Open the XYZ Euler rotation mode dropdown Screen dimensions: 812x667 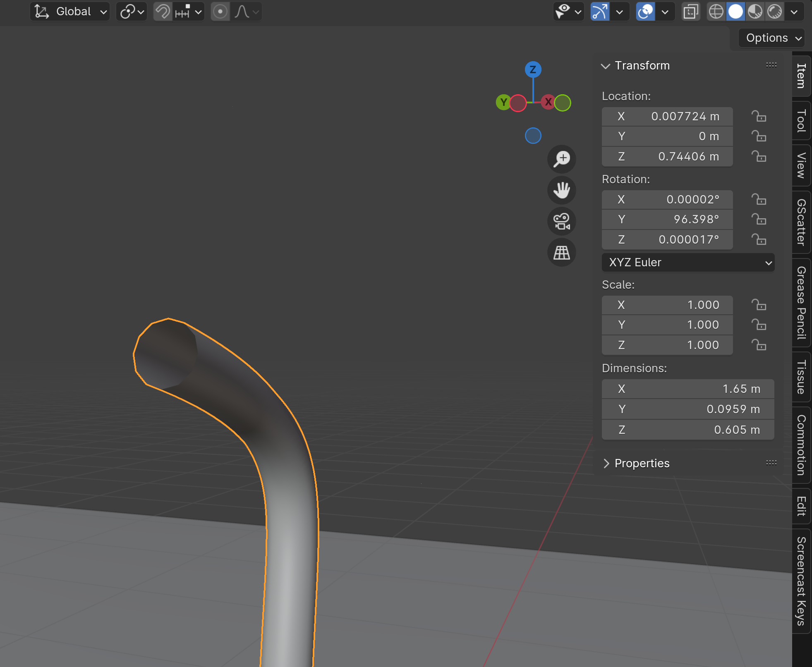point(688,263)
